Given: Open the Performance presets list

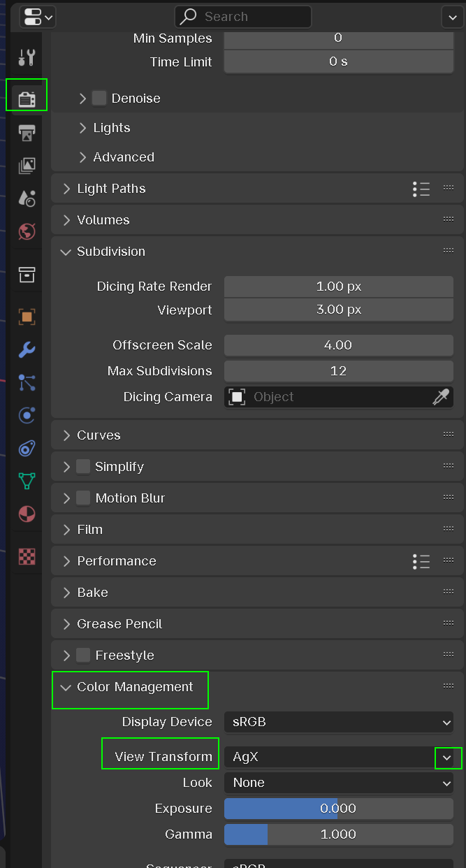Looking at the screenshot, I should pyautogui.click(x=421, y=561).
